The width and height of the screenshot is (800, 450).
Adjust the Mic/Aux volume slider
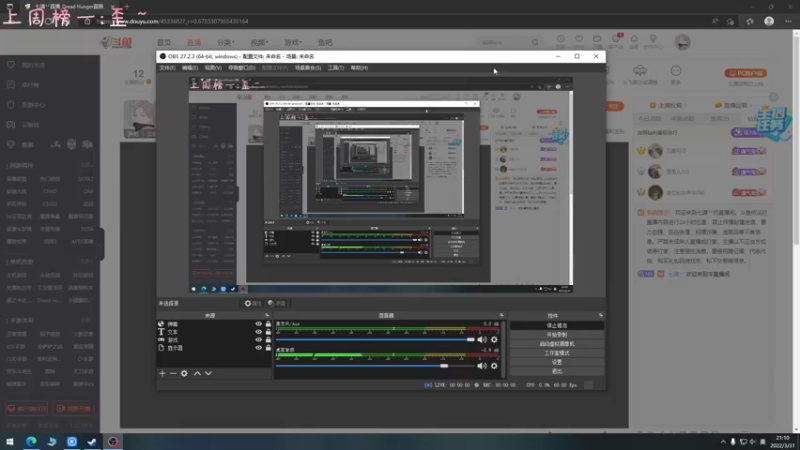point(376,339)
